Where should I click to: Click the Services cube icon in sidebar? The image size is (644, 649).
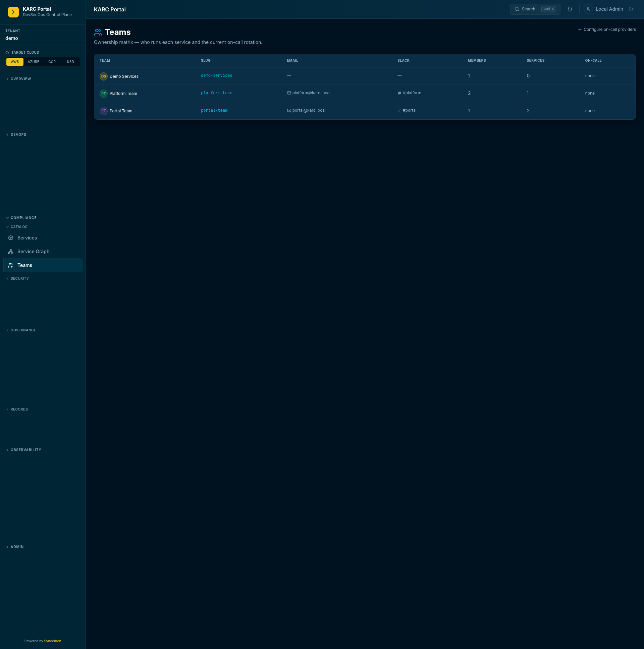[11, 238]
